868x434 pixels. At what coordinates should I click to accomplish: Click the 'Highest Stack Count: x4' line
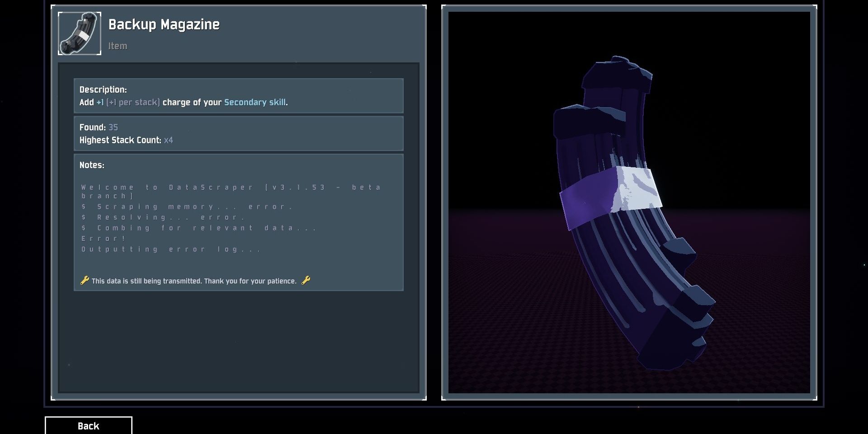tap(126, 140)
